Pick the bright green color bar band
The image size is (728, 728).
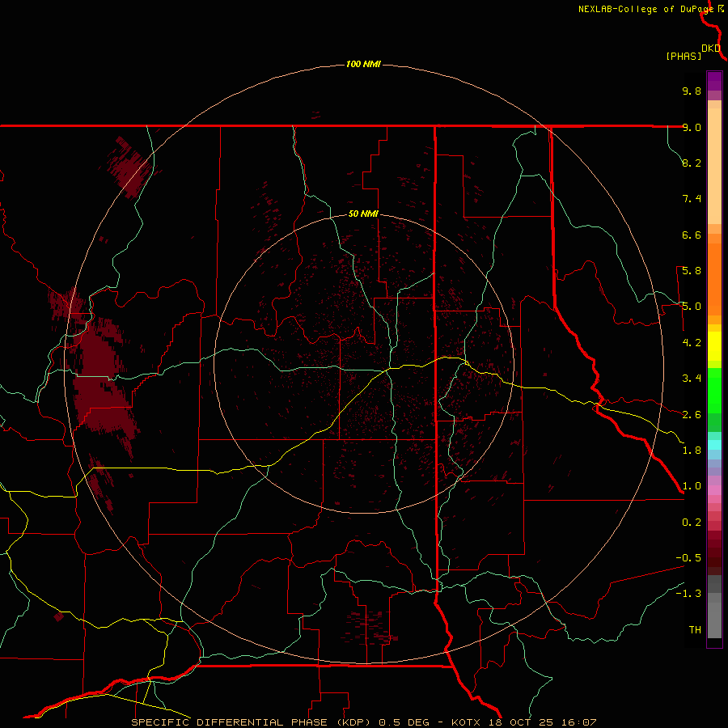click(x=714, y=391)
